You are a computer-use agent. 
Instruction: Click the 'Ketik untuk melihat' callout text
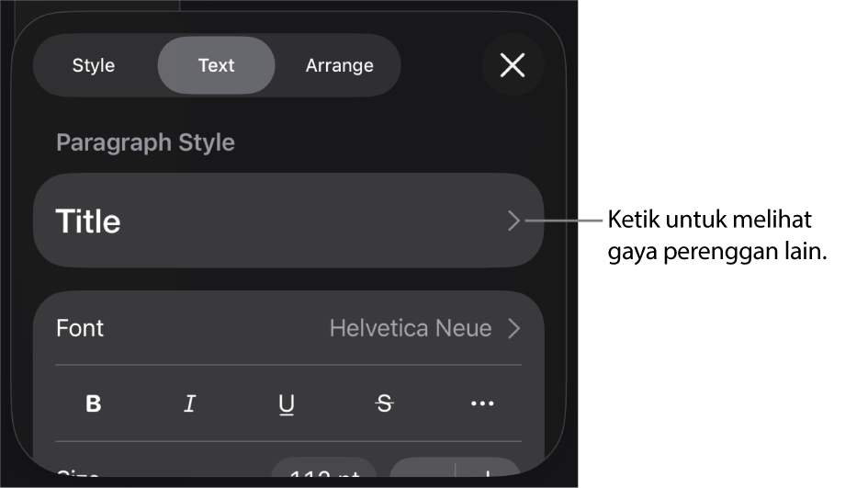coord(709,220)
